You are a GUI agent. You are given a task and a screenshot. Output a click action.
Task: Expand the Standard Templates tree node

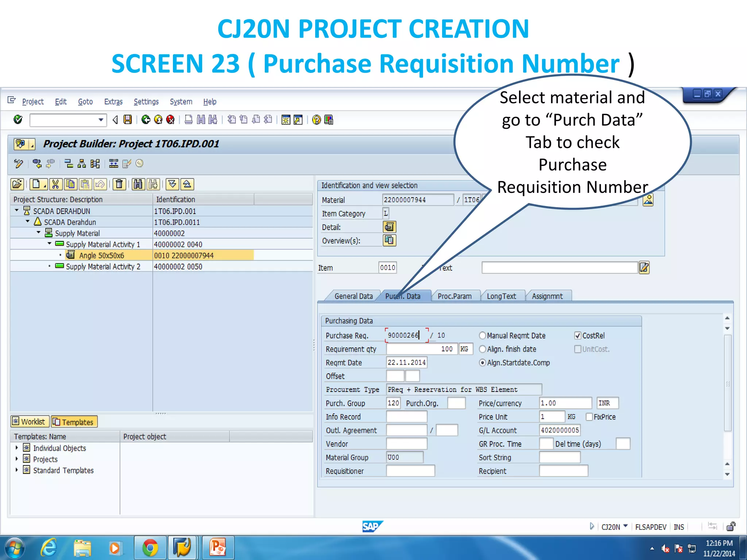[x=17, y=470]
